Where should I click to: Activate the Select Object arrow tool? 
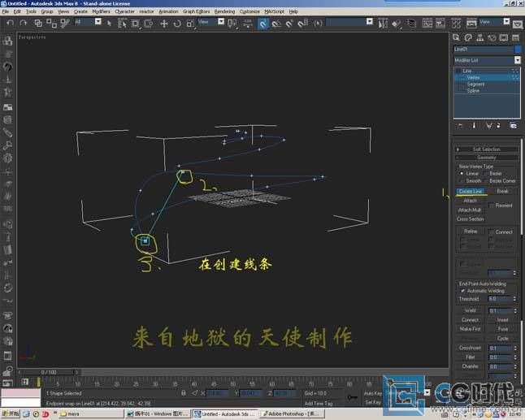point(109,23)
